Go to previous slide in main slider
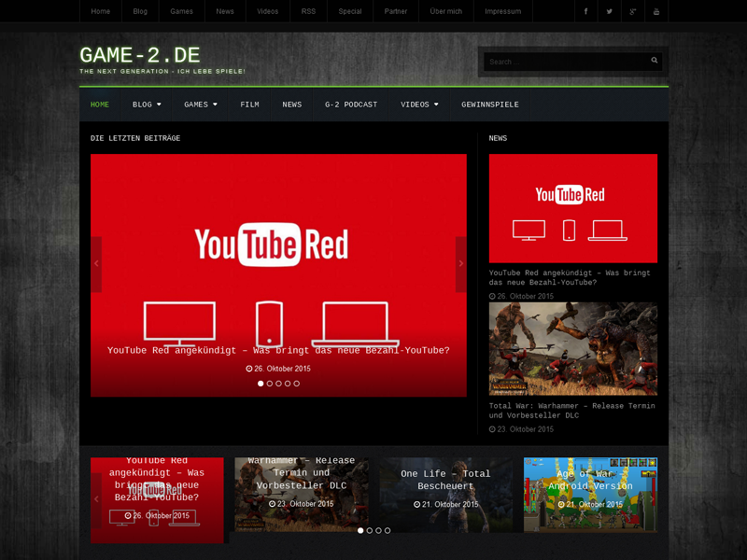The image size is (747, 560). [96, 264]
